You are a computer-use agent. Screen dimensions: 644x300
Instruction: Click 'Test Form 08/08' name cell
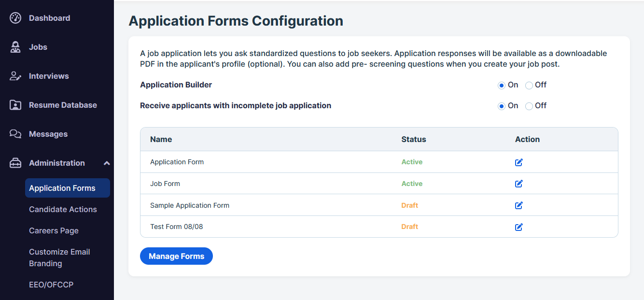point(177,227)
